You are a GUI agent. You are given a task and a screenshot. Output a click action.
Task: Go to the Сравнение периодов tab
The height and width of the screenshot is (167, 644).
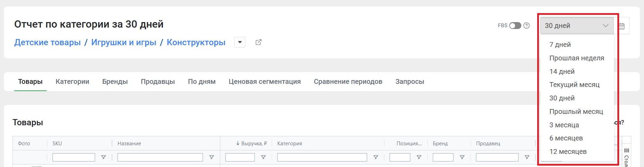[348, 82]
